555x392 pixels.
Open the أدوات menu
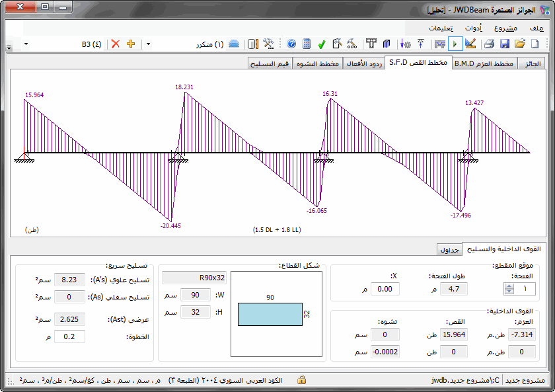pos(473,28)
